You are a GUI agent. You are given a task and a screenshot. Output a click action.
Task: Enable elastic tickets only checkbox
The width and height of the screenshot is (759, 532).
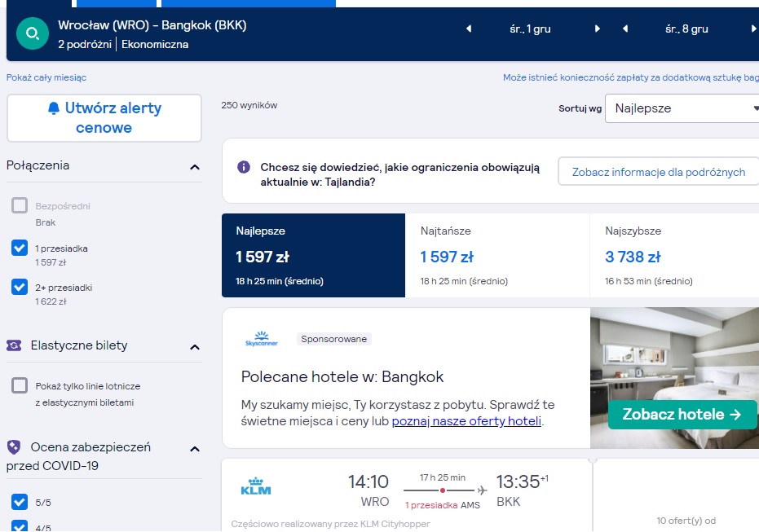(20, 386)
